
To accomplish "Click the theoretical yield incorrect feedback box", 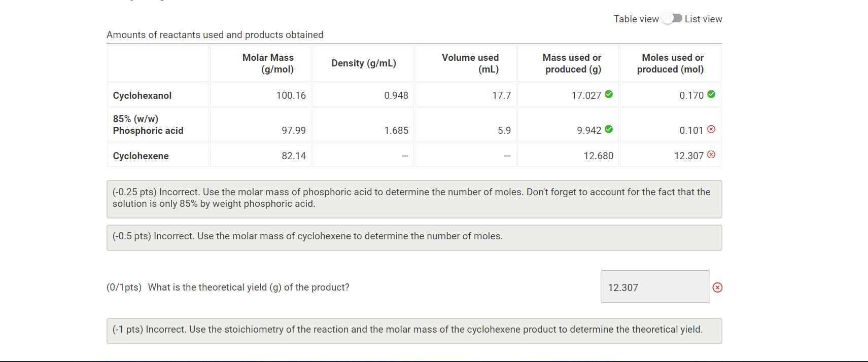I will tap(414, 330).
